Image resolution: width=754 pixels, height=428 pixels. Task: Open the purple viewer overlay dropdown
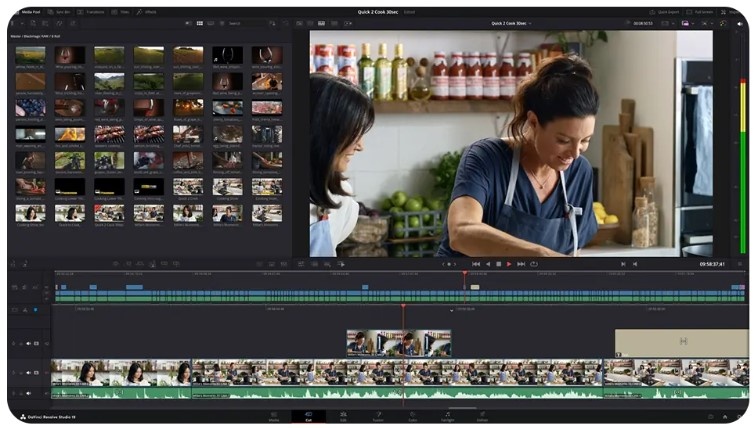[687, 23]
